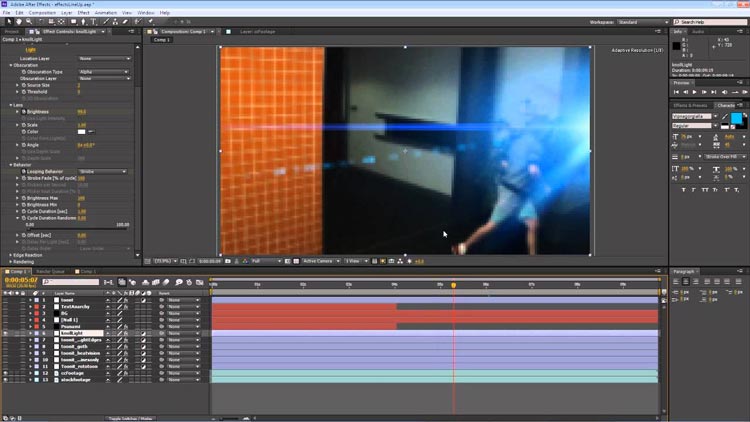Select the Selection arrow tool
The height and width of the screenshot is (422, 750).
pos(9,22)
